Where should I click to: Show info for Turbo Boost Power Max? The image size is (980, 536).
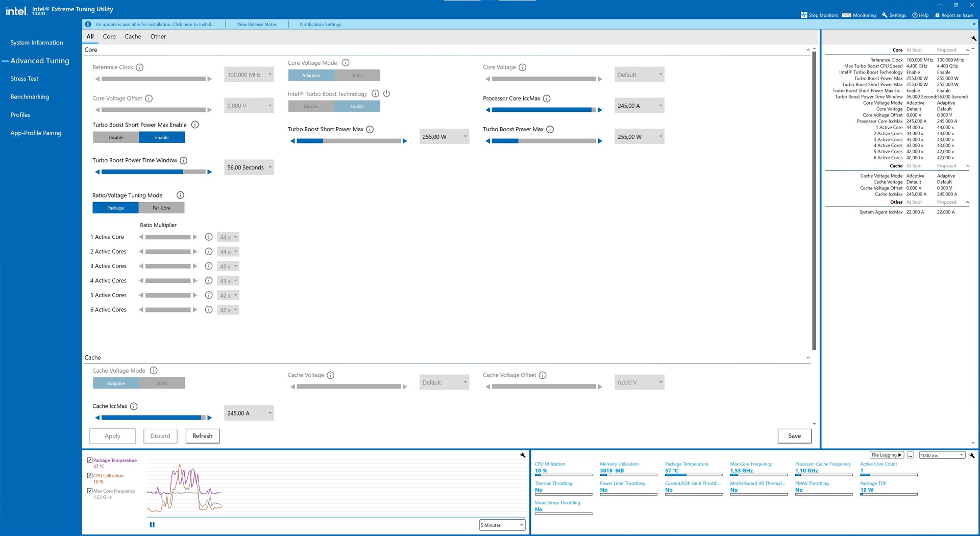click(x=550, y=129)
